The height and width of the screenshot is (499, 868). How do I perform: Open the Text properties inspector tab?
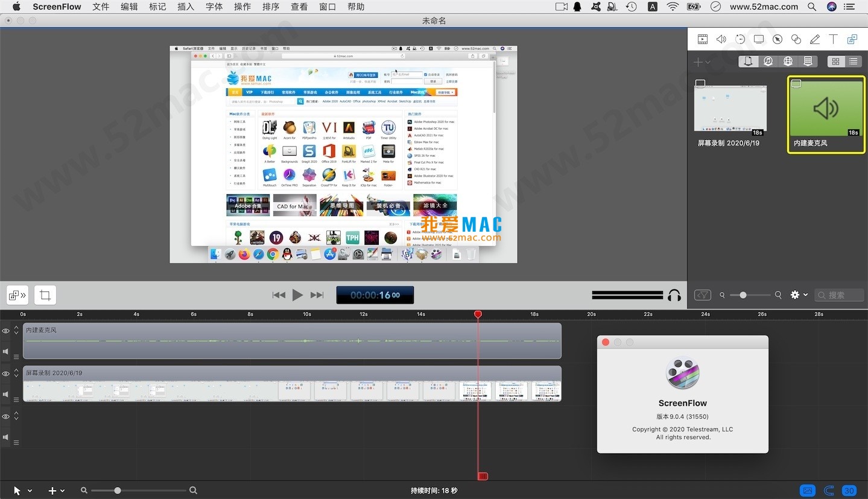tap(833, 39)
